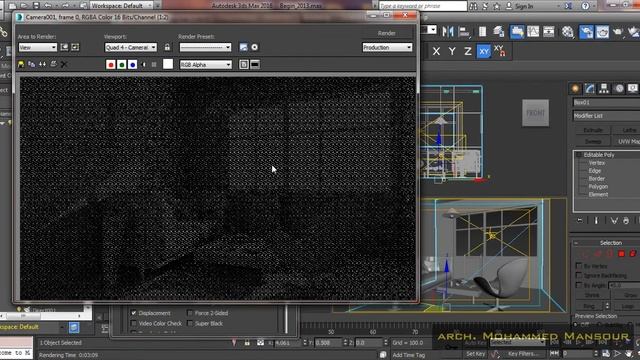This screenshot has height=360, width=640.
Task: Open Render Setup teapot icon in toolbar
Action: (x=586, y=32)
